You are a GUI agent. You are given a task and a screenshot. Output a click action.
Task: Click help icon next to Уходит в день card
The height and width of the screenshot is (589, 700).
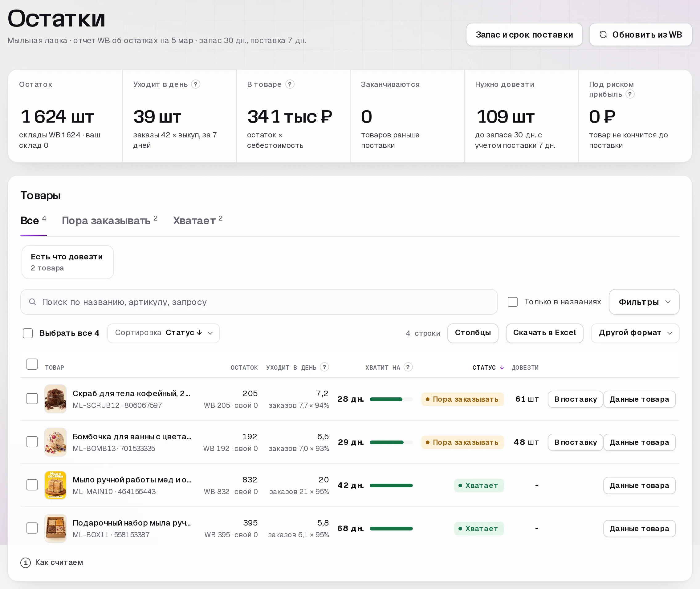[x=196, y=84]
